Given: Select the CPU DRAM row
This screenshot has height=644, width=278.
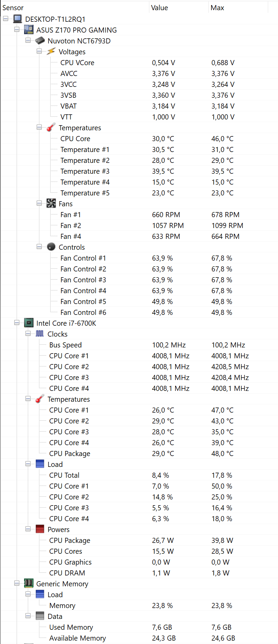Looking at the screenshot, I should click(139, 573).
